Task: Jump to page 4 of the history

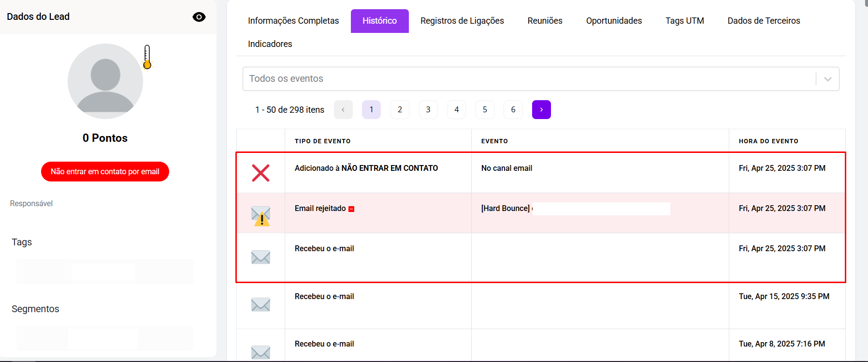Action: click(x=456, y=109)
